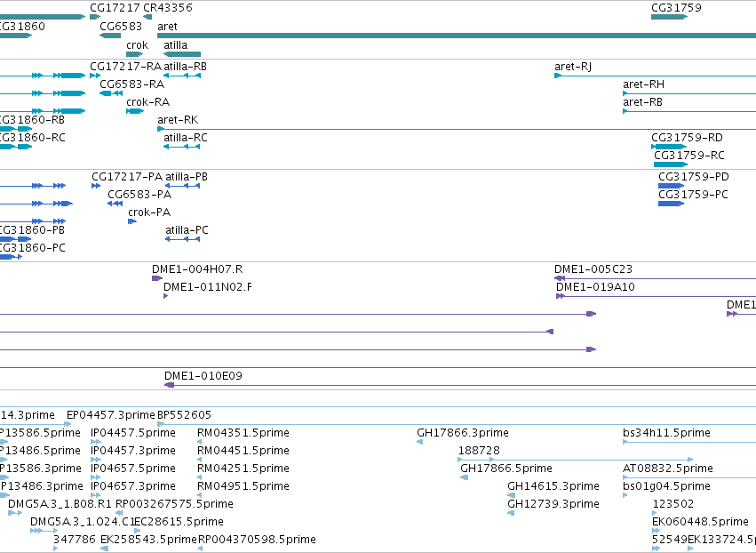Select EST RM04951.5prime
756x553 pixels.
[243, 486]
